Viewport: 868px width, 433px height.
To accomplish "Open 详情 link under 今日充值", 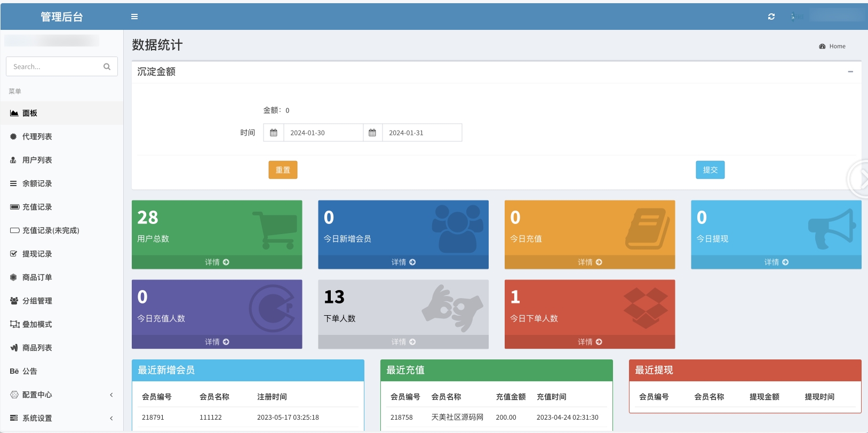I will [x=590, y=262].
